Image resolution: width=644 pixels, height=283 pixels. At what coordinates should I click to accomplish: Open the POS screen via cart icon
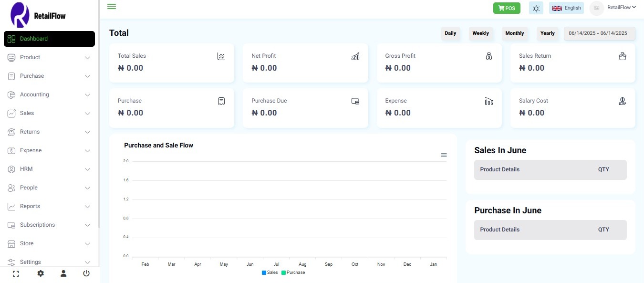pyautogui.click(x=507, y=8)
